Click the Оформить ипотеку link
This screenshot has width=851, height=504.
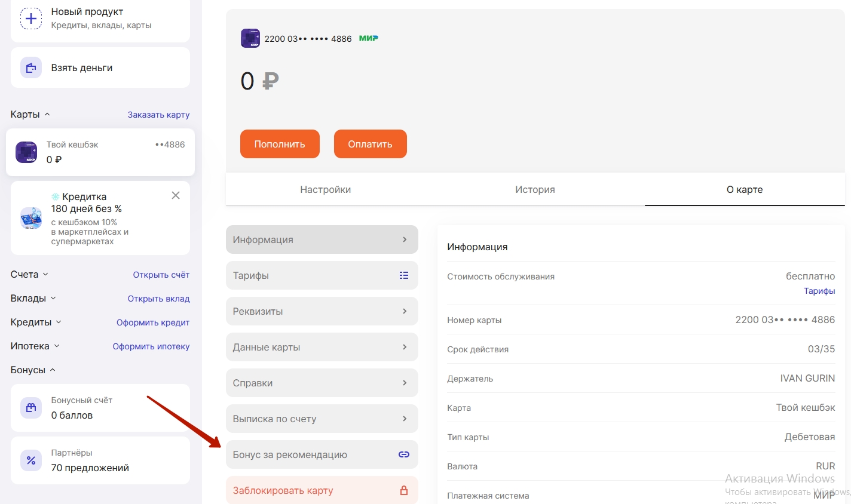151,346
